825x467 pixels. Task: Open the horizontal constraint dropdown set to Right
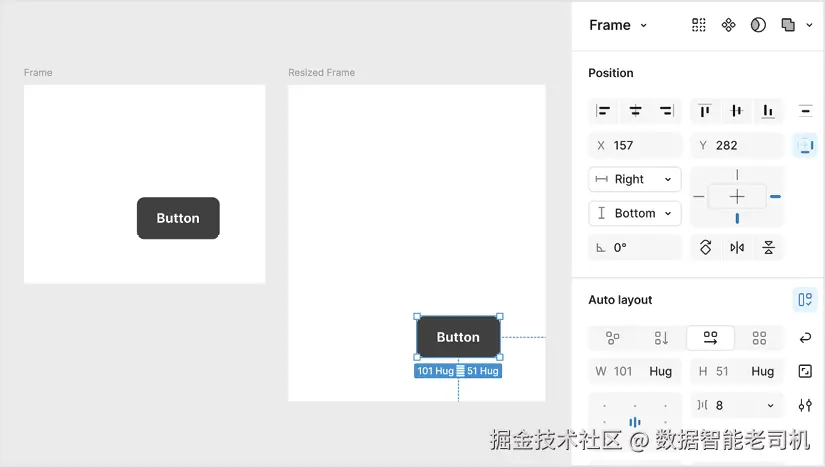[635, 179]
